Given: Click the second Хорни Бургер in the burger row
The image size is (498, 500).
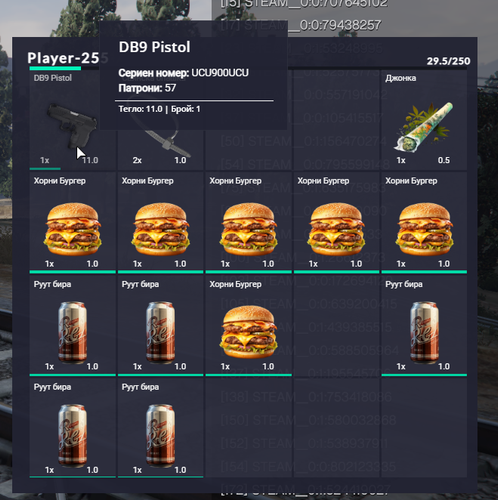Looking at the screenshot, I should pyautogui.click(x=160, y=222).
